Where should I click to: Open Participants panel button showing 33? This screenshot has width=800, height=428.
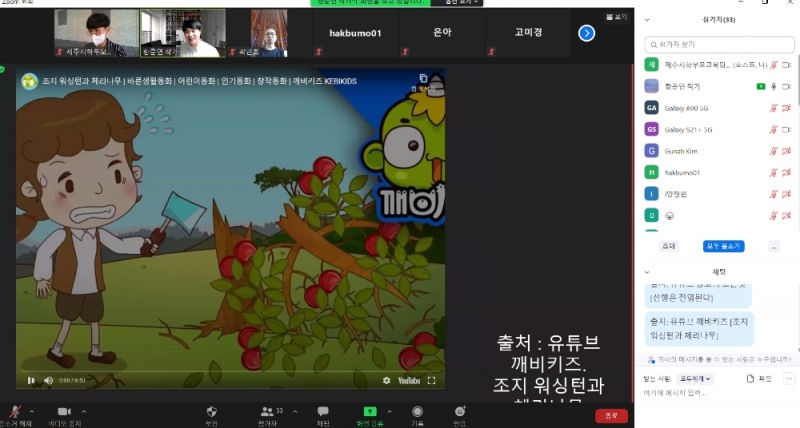point(270,414)
